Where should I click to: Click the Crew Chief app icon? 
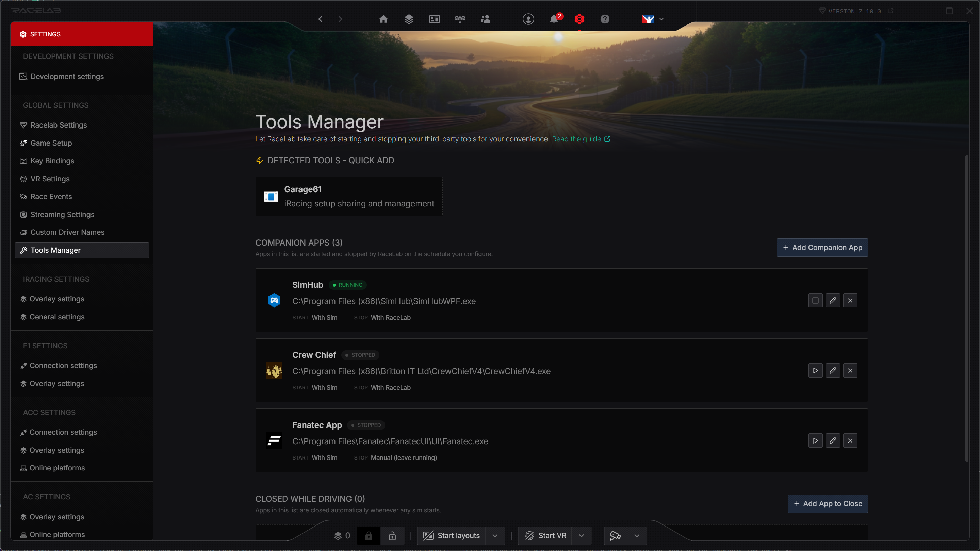click(274, 370)
